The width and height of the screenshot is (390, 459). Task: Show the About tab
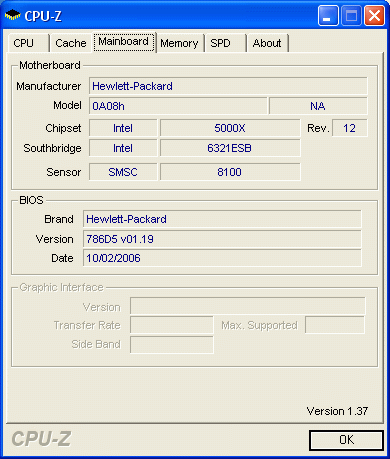[267, 43]
